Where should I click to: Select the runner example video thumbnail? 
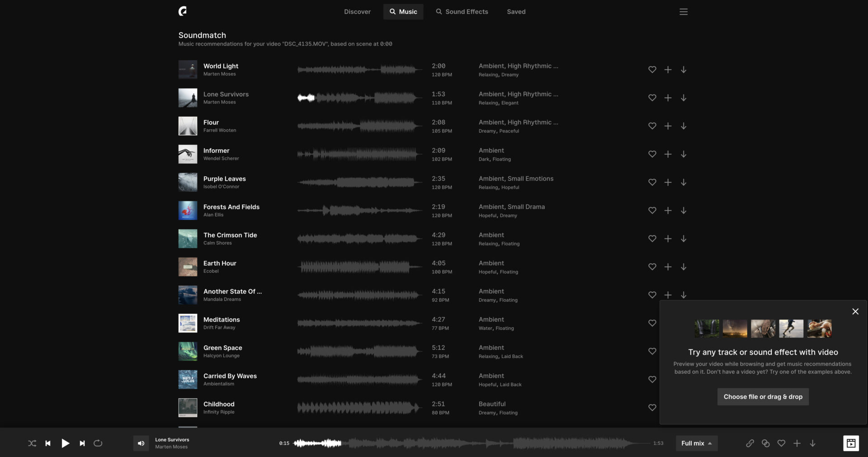pos(791,328)
